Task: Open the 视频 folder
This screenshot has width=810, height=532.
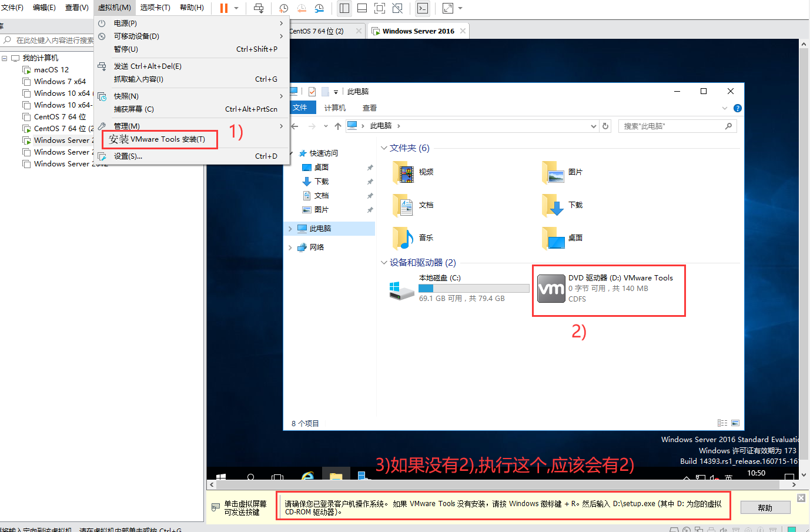Action: [x=413, y=172]
